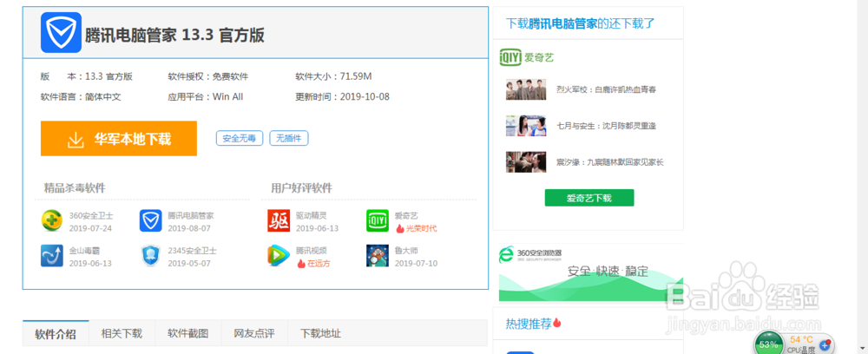Click the plus icon on temperature widget

click(825, 345)
